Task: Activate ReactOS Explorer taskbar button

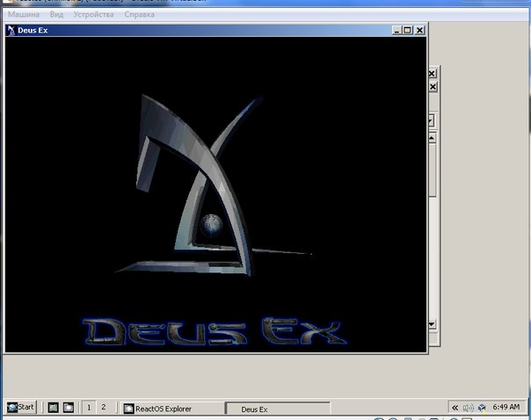Action: click(172, 409)
